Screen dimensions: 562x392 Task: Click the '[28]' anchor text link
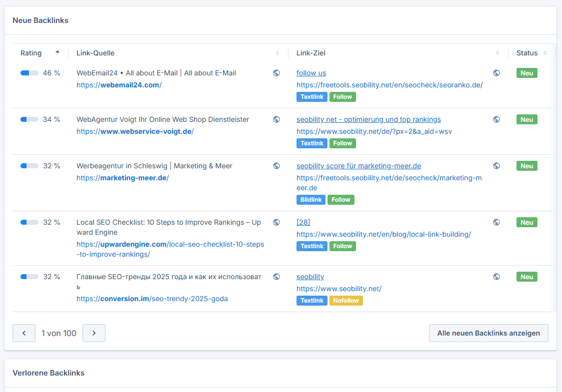[303, 222]
